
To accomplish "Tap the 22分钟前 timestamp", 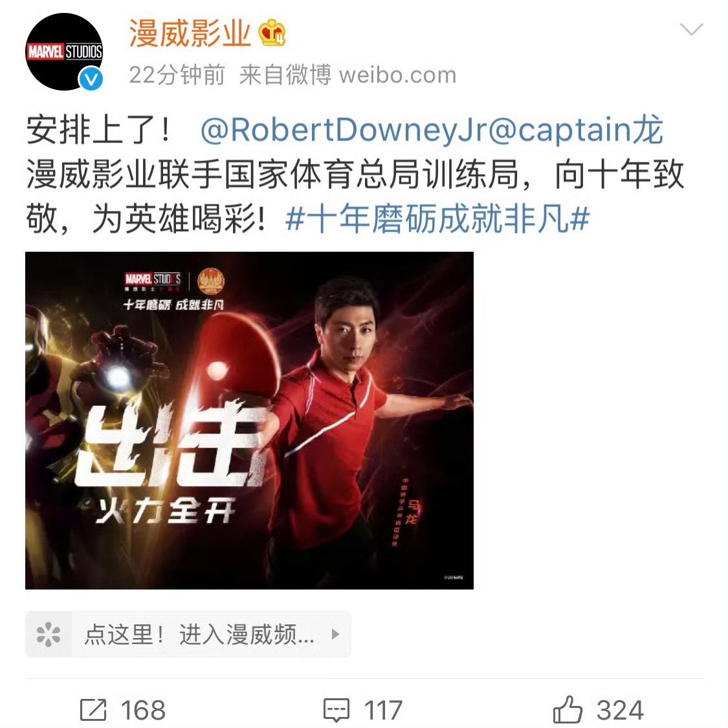I will pyautogui.click(x=177, y=75).
